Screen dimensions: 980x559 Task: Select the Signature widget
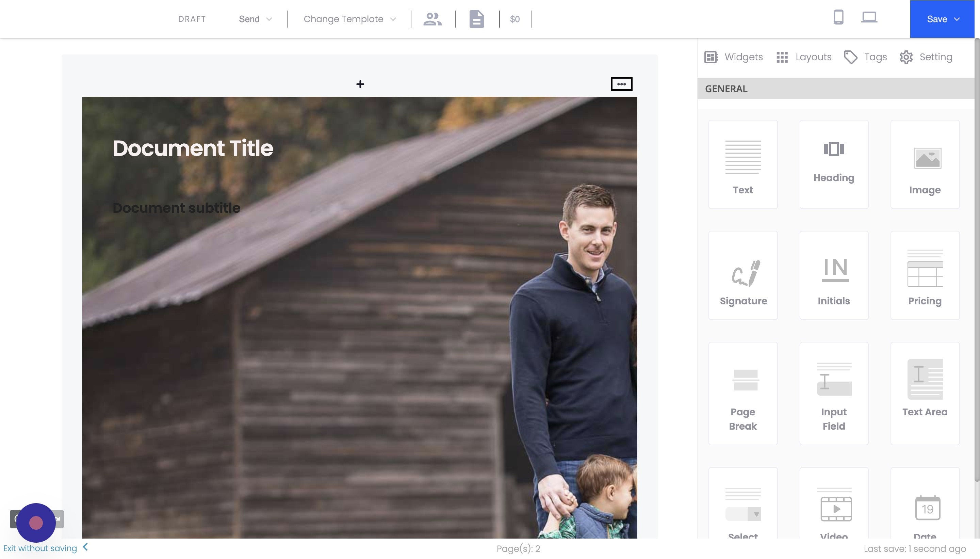coord(742,275)
